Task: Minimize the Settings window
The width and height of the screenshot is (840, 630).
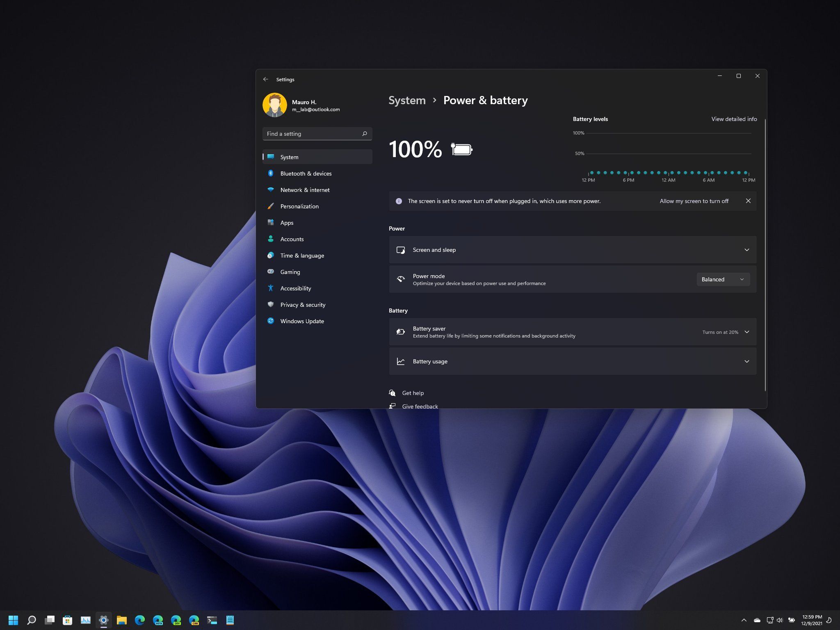Action: click(719, 76)
